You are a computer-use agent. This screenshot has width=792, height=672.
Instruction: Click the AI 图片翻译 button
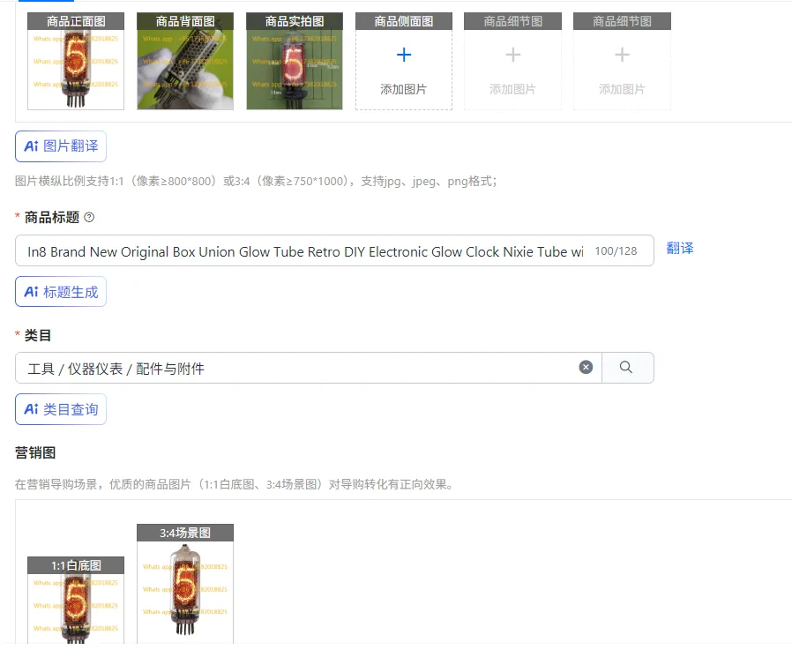tap(61, 146)
